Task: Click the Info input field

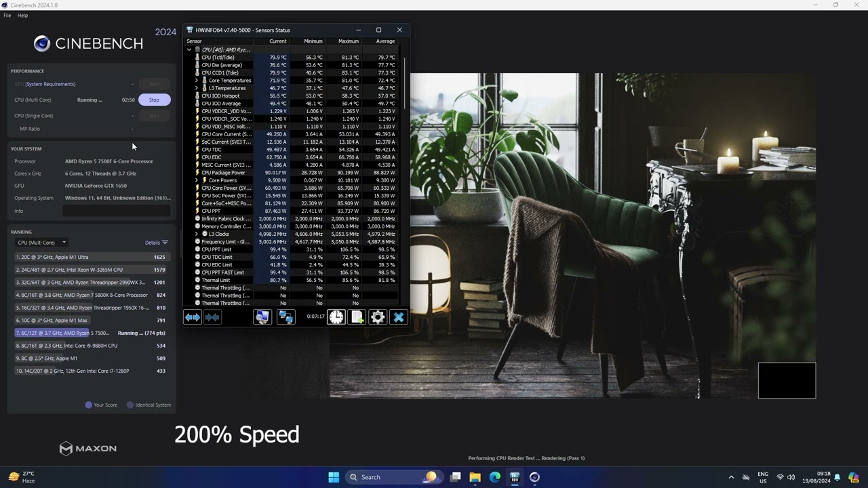Action: tap(117, 211)
